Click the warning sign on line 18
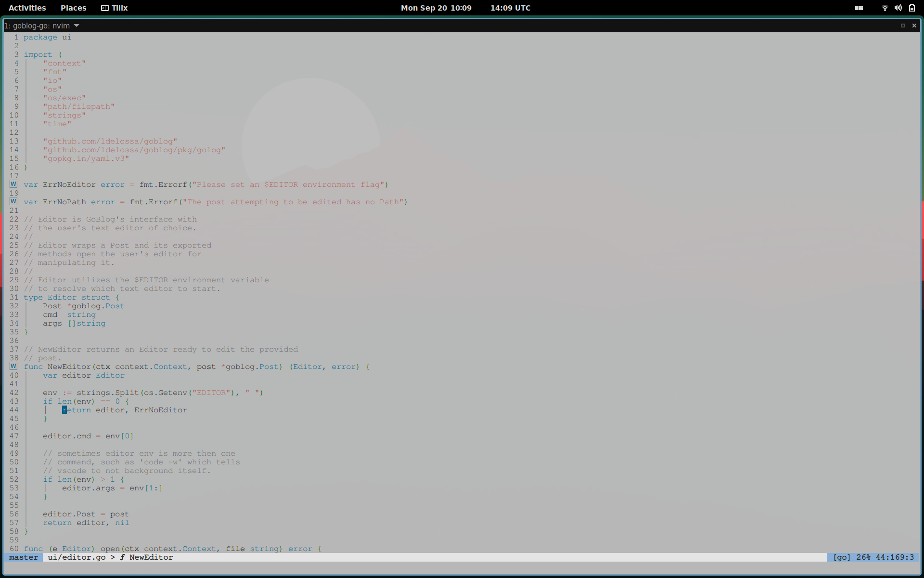The width and height of the screenshot is (924, 578). tap(13, 184)
